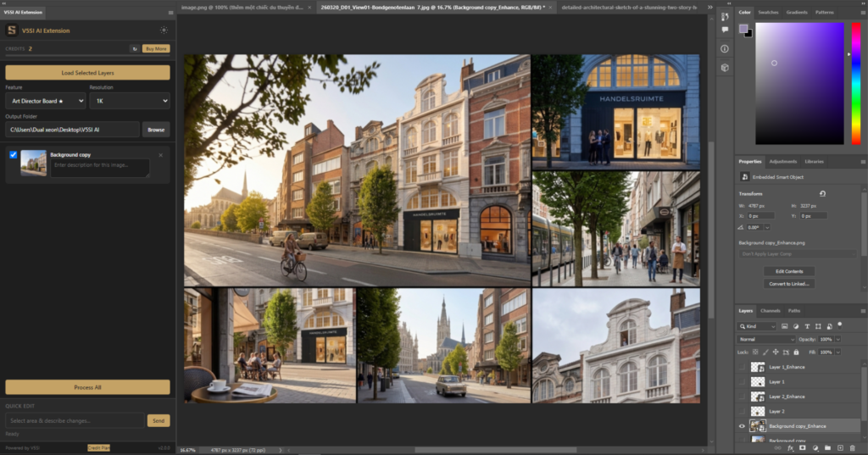Click the refresh credits icon
The width and height of the screenshot is (868, 455).
coord(134,49)
